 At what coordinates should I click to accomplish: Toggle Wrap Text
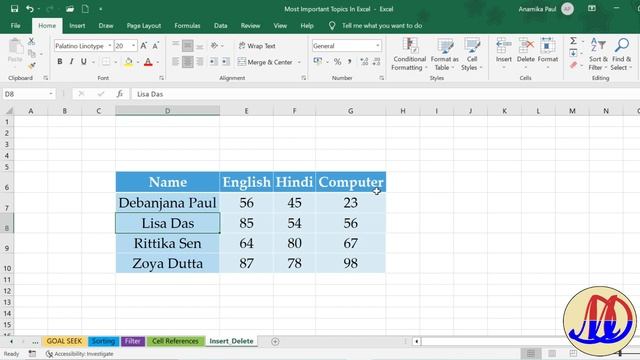click(257, 46)
